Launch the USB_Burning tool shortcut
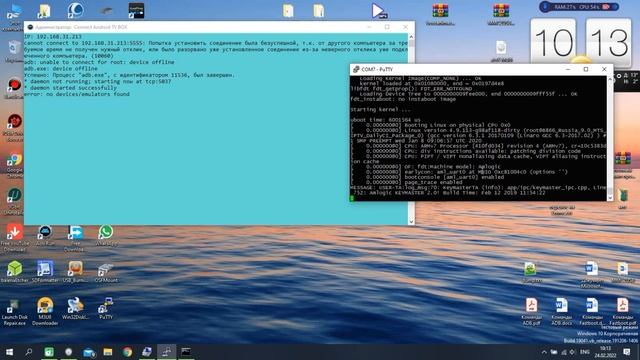Screen dimensions: 640x360 point(75,272)
